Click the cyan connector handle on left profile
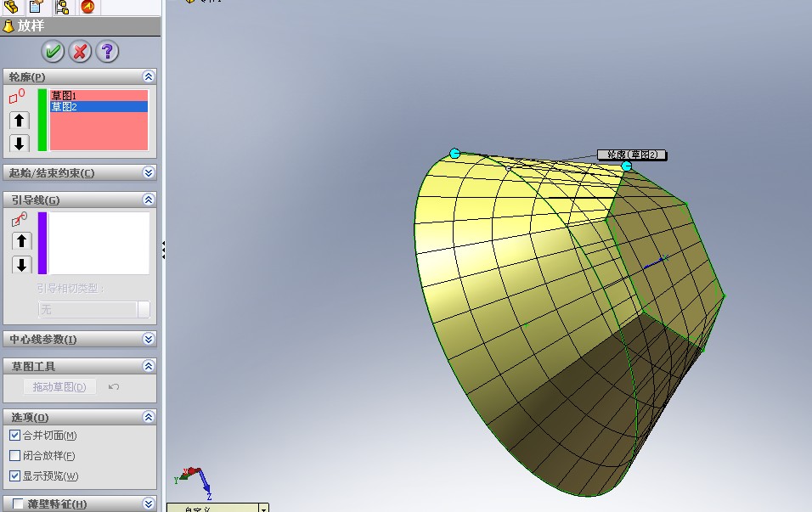Viewport: 812px width, 512px height. click(454, 153)
